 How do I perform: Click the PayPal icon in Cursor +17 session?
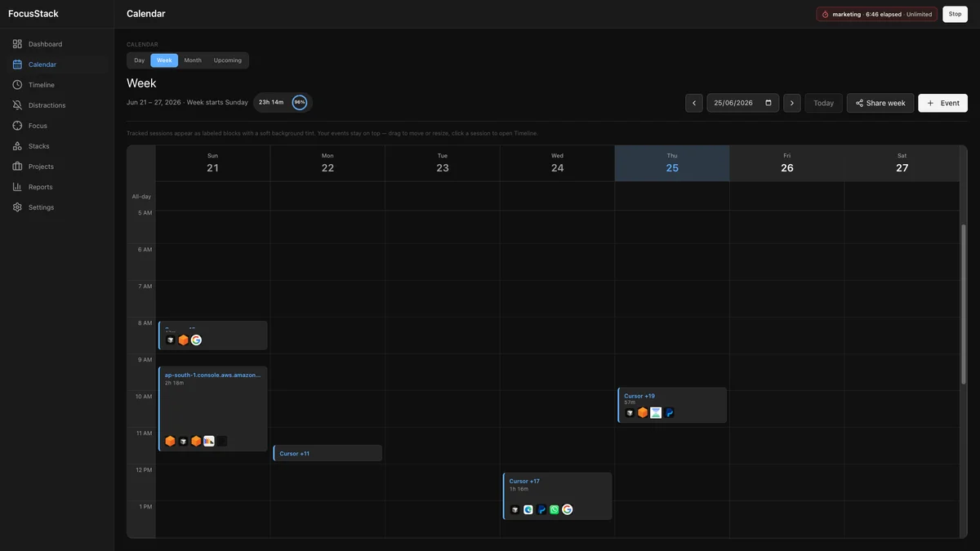541,509
